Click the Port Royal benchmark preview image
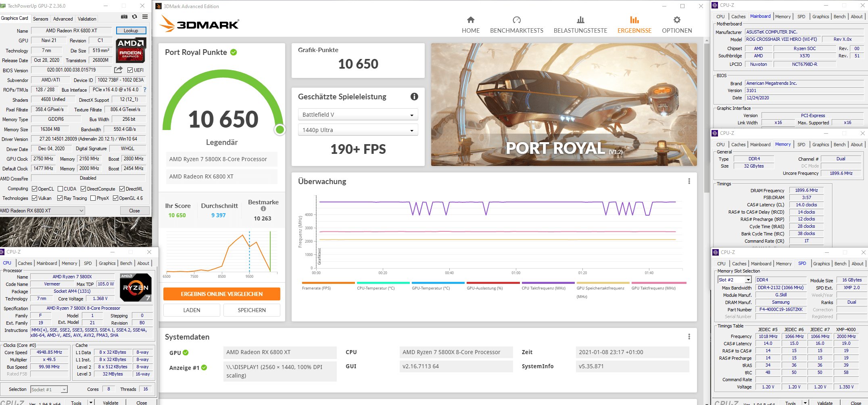This screenshot has width=868, height=405. click(x=564, y=105)
